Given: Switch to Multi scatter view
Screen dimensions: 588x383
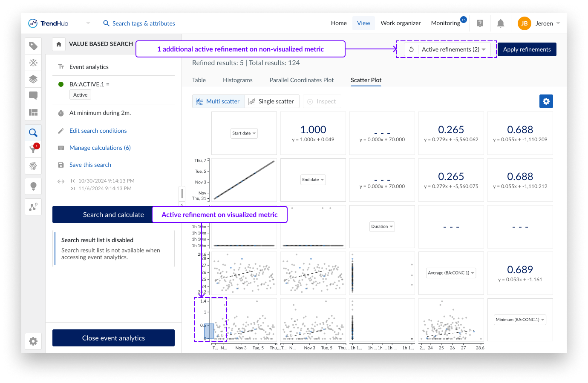Looking at the screenshot, I should click(x=218, y=101).
